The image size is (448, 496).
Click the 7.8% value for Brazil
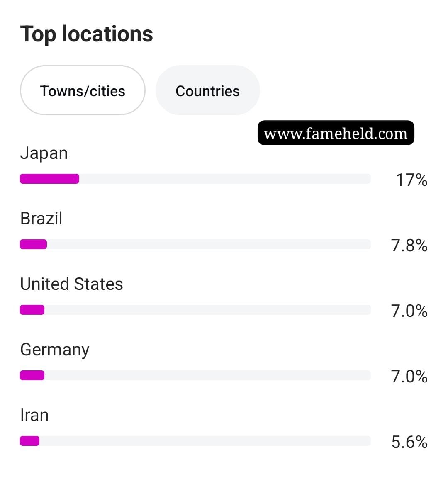click(409, 246)
